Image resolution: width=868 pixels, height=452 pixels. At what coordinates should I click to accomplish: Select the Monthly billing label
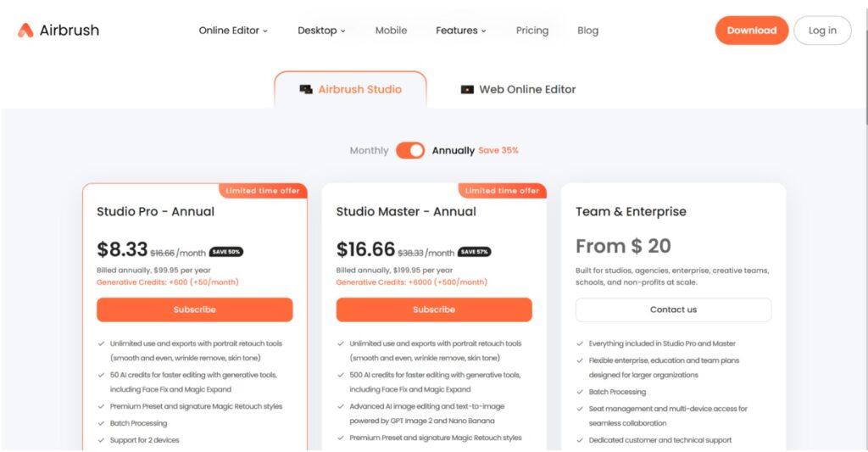click(369, 151)
